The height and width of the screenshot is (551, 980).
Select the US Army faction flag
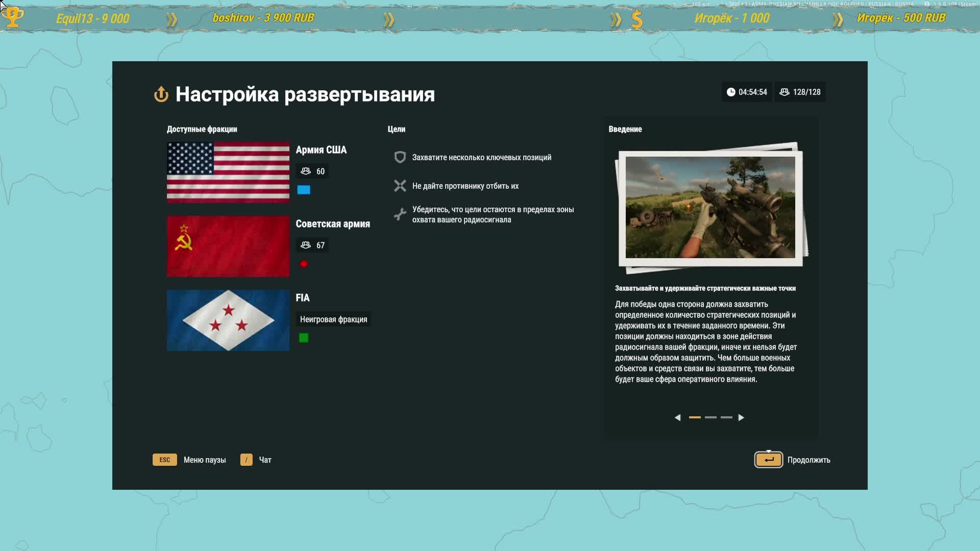228,172
